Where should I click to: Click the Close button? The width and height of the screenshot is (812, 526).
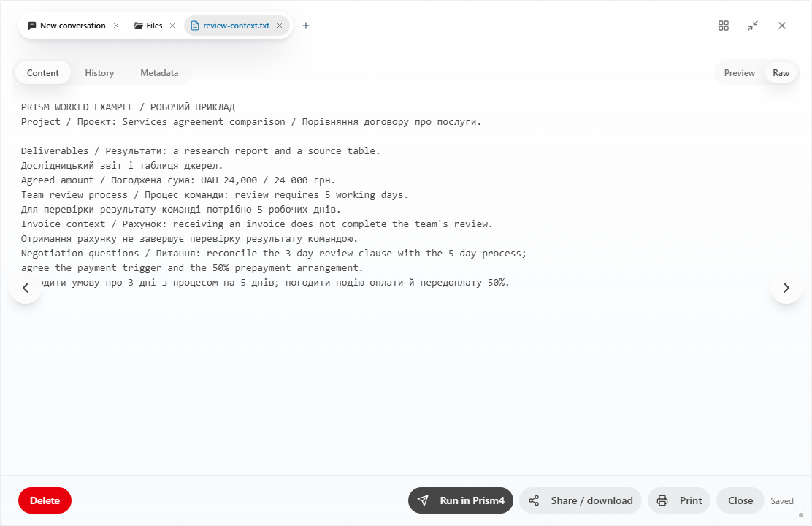click(x=740, y=500)
